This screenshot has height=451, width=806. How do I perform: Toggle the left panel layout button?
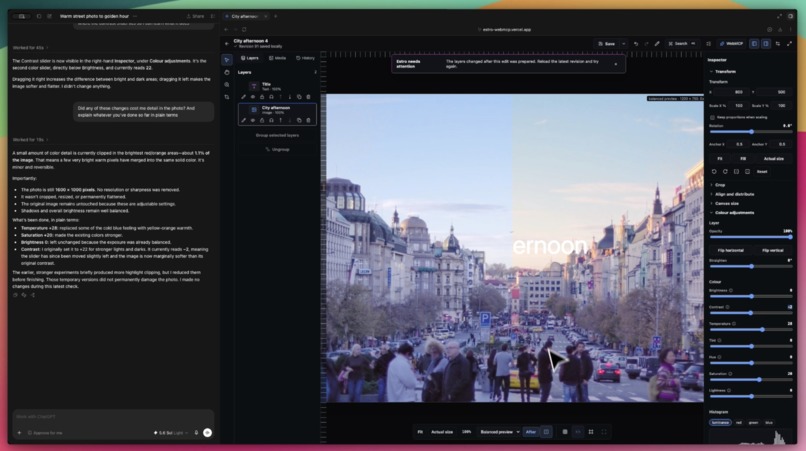click(754, 44)
